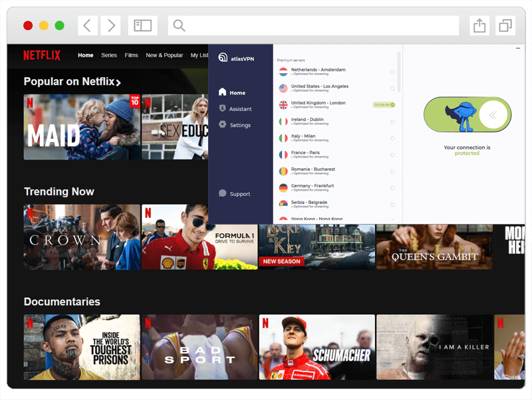Screen dimensions: 532x400
Task: Click the Italy flag icon
Action: (283, 138)
